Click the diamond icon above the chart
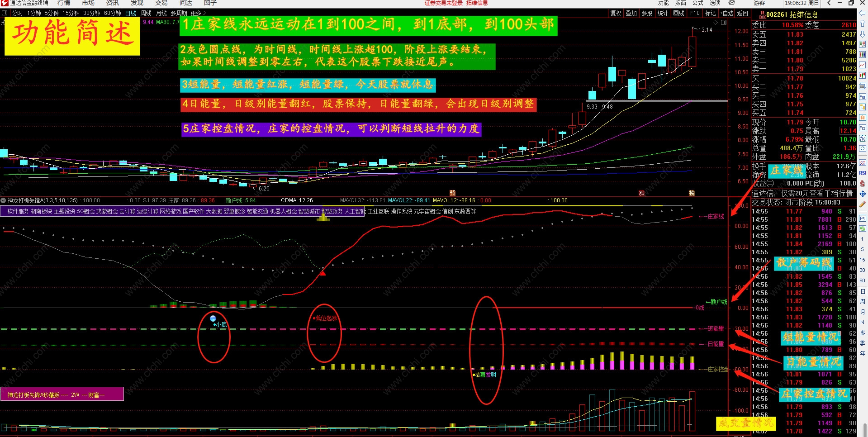The width and height of the screenshot is (868, 437). tap(715, 22)
